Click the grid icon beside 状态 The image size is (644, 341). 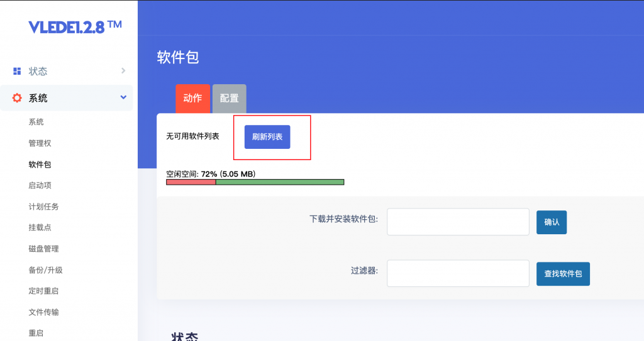pyautogui.click(x=17, y=72)
